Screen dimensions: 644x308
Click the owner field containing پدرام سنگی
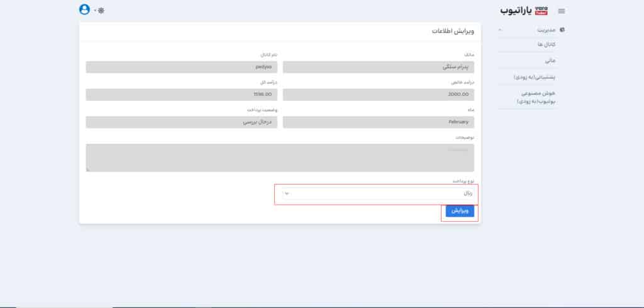tap(378, 67)
